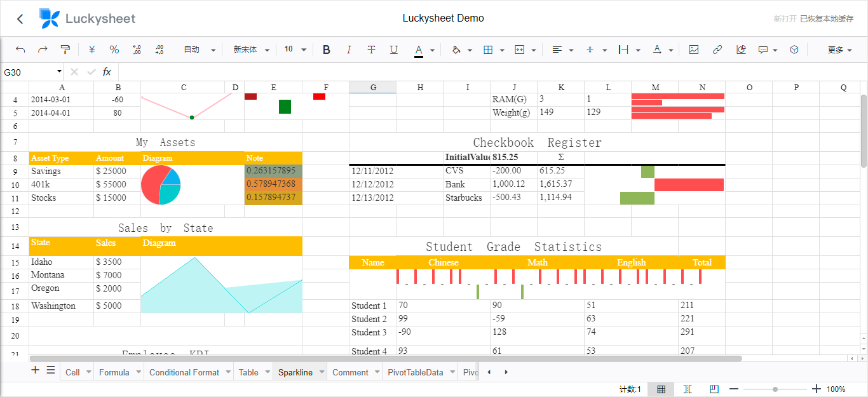The width and height of the screenshot is (868, 397).
Task: Add a new sheet with plus icon
Action: click(36, 370)
